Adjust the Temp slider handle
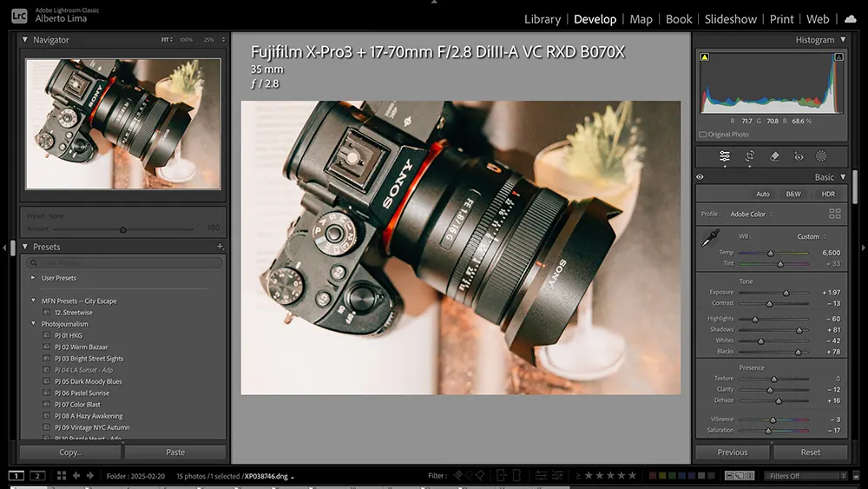The width and height of the screenshot is (868, 489). 770,253
